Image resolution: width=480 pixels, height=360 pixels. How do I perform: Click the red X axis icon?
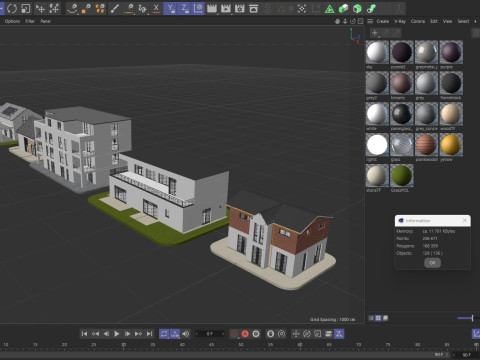[156, 9]
